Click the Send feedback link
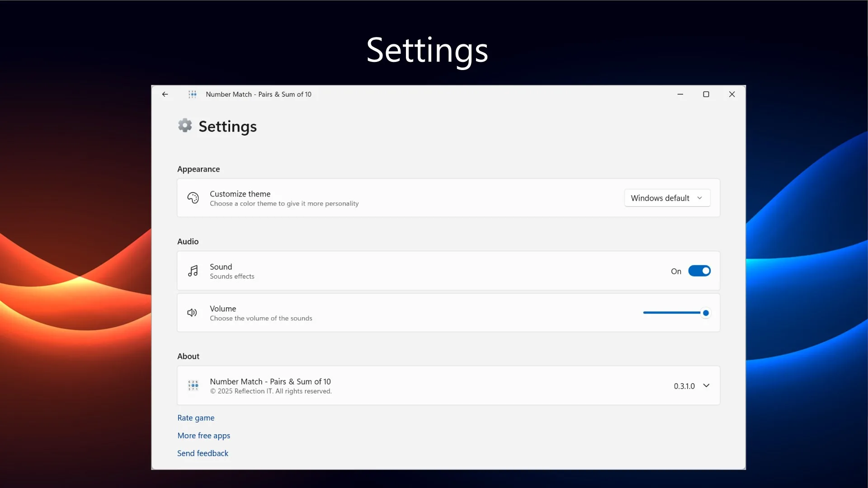Image resolution: width=868 pixels, height=488 pixels. [x=203, y=453]
